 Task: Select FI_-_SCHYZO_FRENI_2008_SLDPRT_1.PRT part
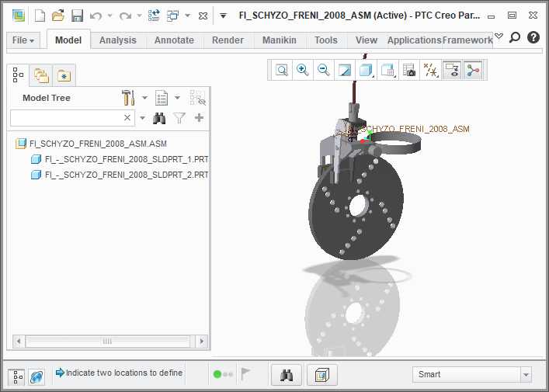(x=120, y=159)
